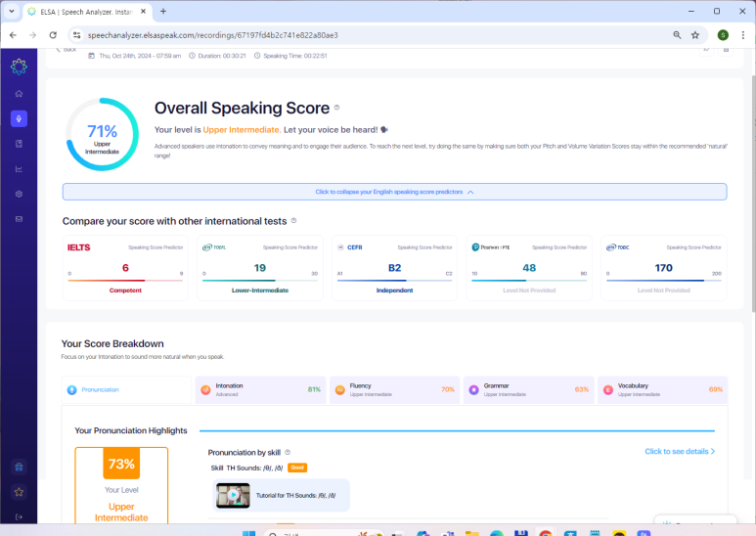
Task: Open the green profile avatar in Chrome
Action: [x=723, y=34]
